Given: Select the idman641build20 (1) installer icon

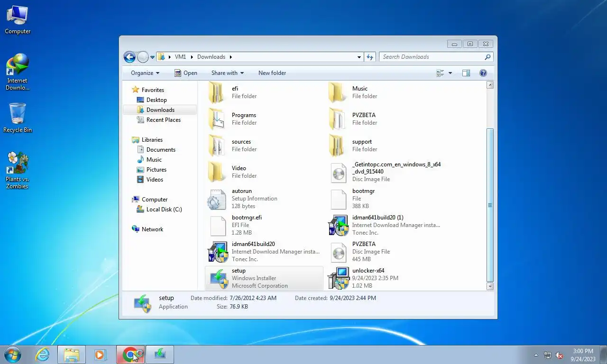Looking at the screenshot, I should [338, 225].
